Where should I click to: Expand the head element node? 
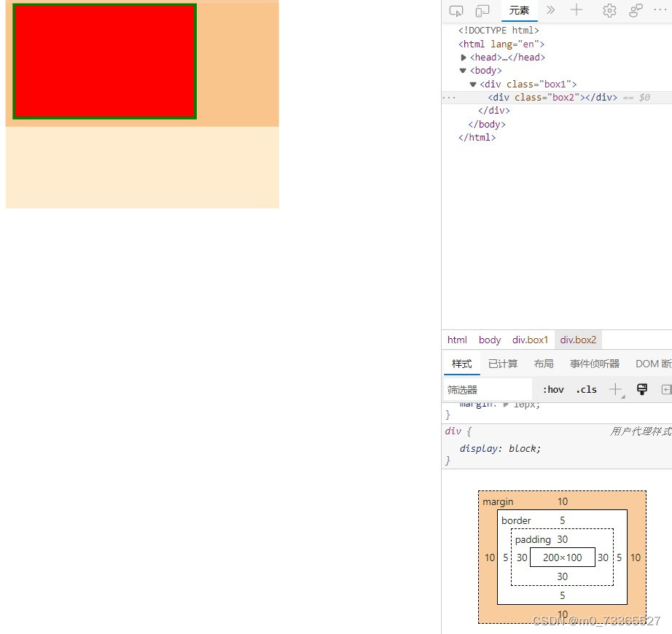click(464, 58)
